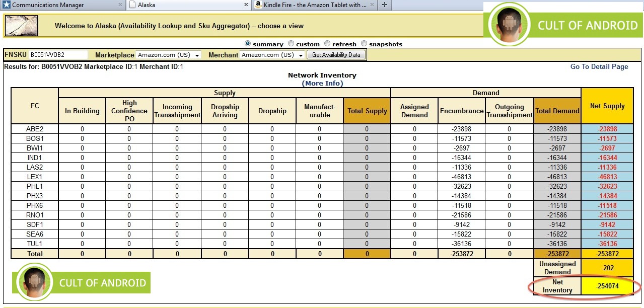The width and height of the screenshot is (644, 308).
Task: Click the ABE2 row label
Action: click(x=35, y=129)
